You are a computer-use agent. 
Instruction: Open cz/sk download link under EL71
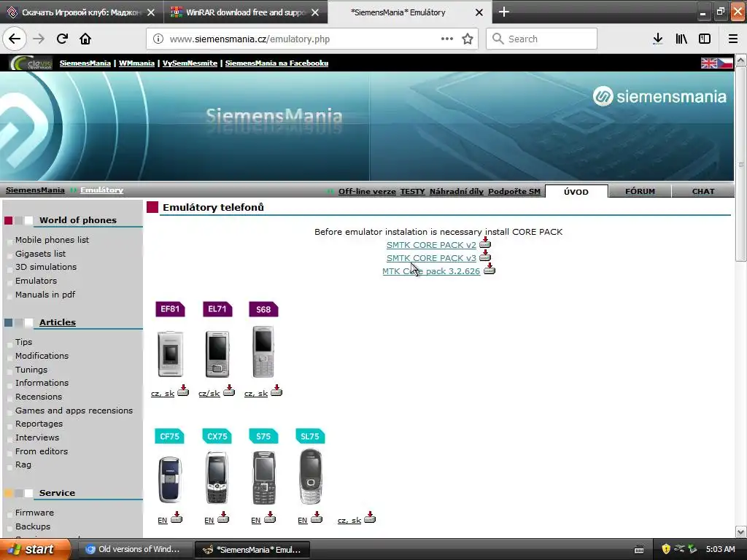coord(209,393)
